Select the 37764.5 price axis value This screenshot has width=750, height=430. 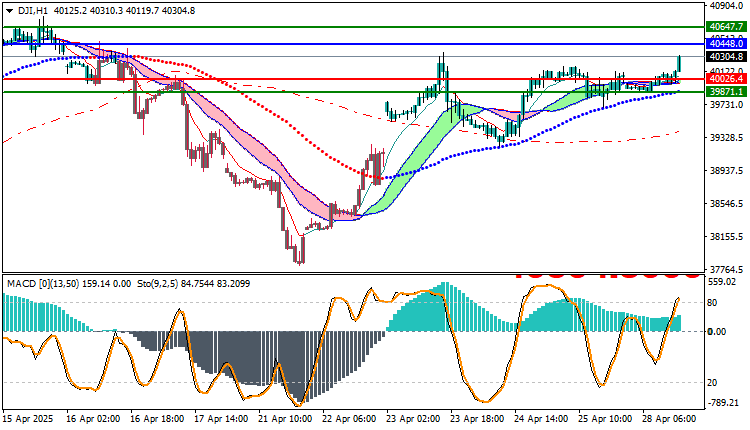[x=726, y=269]
